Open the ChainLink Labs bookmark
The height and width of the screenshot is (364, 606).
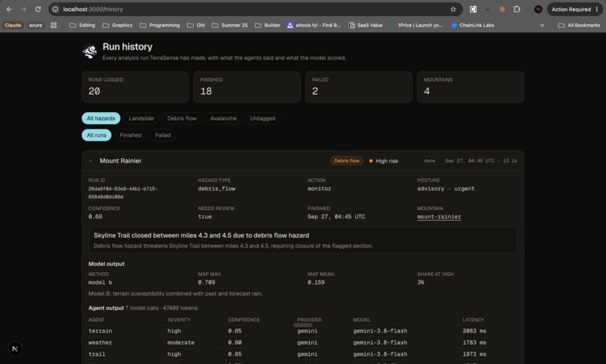point(473,25)
